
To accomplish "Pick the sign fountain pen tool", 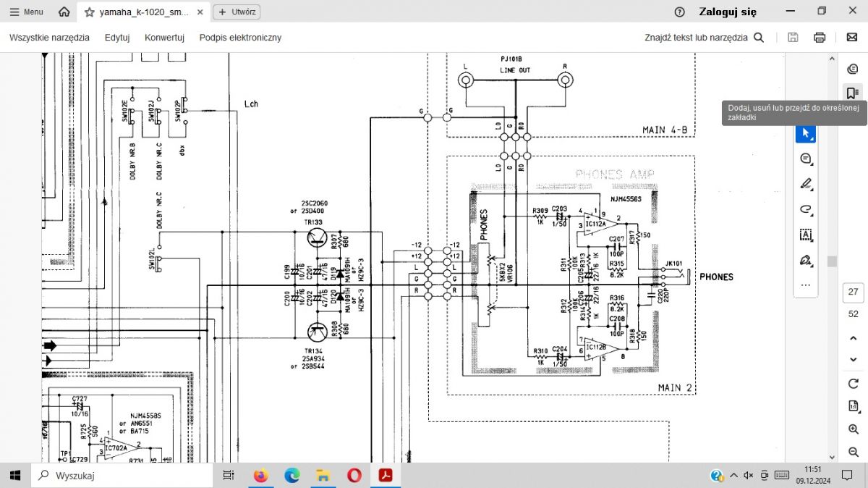I will pos(805,259).
